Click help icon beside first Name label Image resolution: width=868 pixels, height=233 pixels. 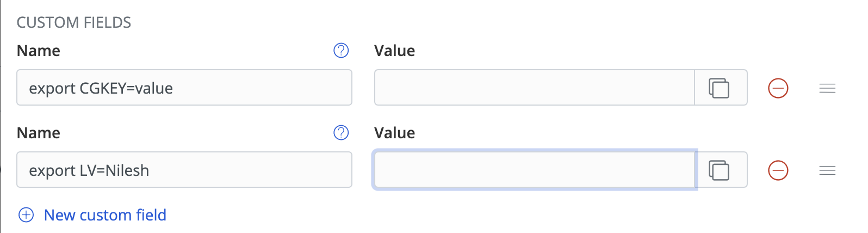pyautogui.click(x=341, y=51)
